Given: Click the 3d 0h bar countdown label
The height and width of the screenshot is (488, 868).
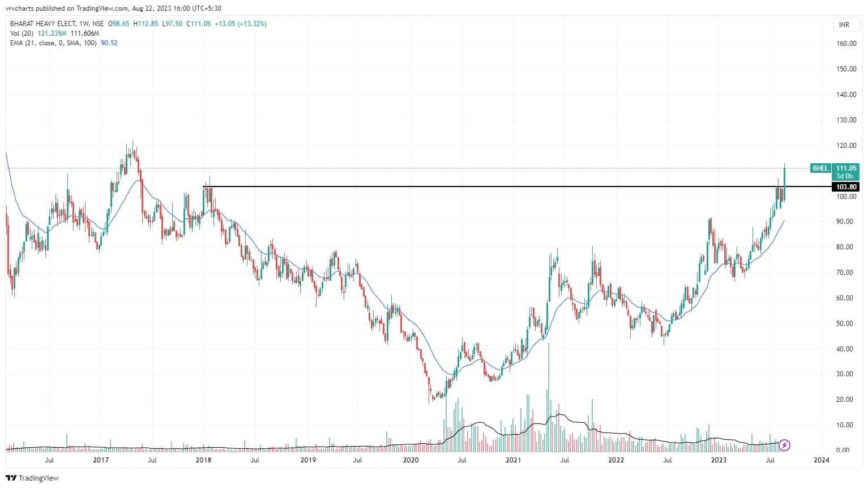Looking at the screenshot, I should pos(846,177).
